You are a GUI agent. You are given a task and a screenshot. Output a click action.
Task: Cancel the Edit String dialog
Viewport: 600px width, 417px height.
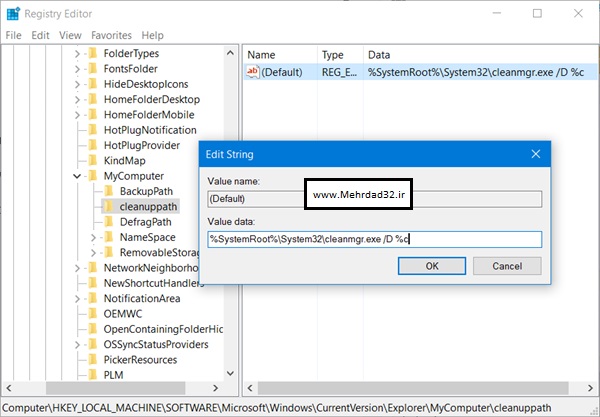[x=507, y=266]
